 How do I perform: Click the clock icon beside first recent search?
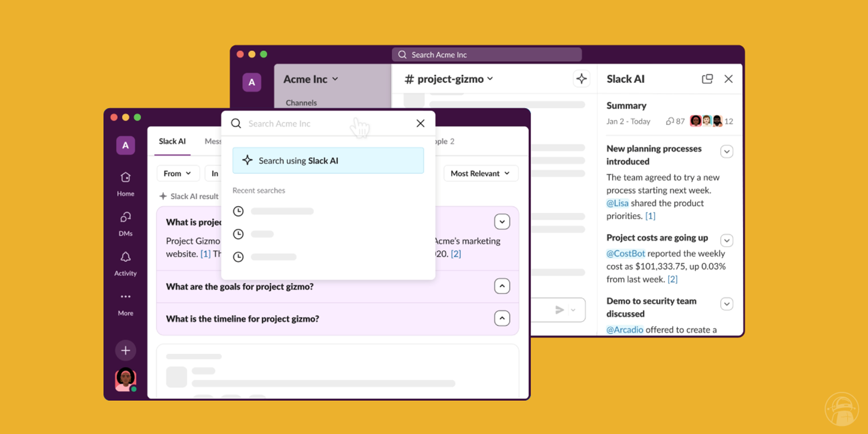(238, 211)
